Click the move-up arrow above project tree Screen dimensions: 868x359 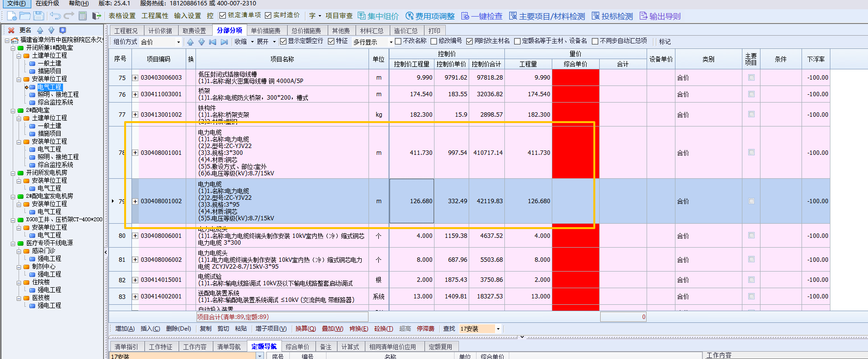click(x=40, y=30)
